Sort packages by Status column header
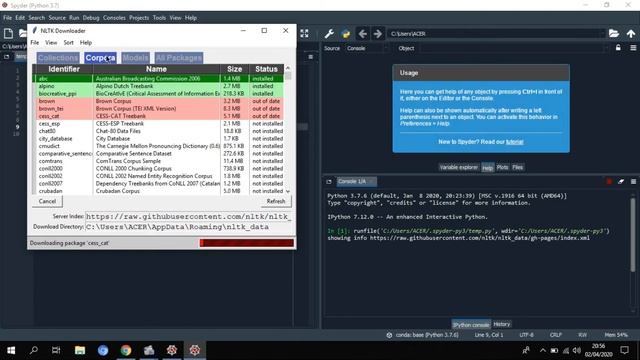 coord(266,69)
